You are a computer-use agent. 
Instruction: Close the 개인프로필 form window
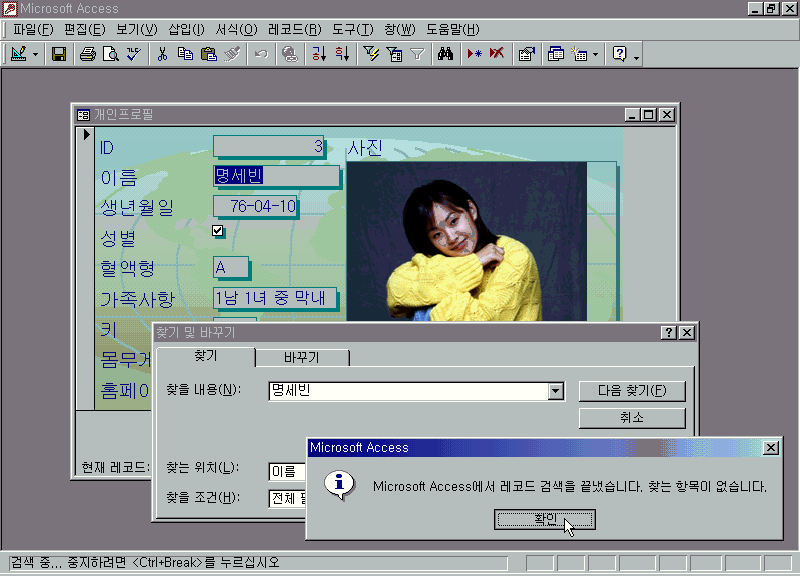[666, 115]
